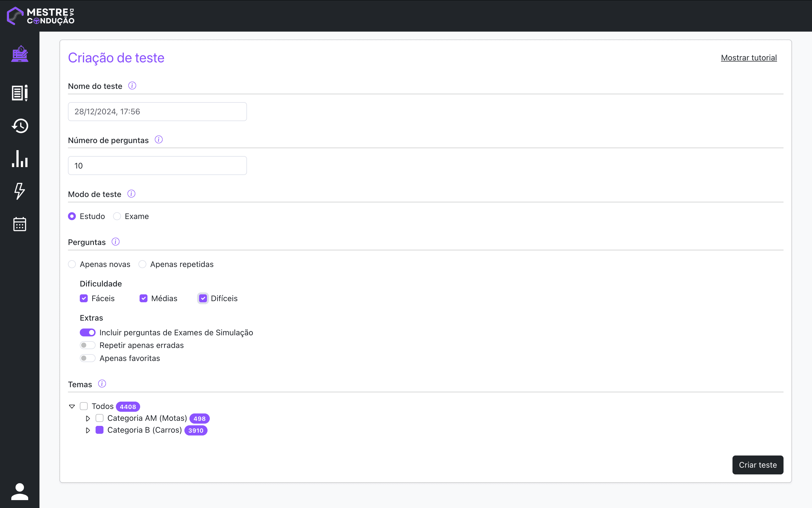Show info for Número de perguntas
Screen dimensions: 812x508
coord(159,139)
